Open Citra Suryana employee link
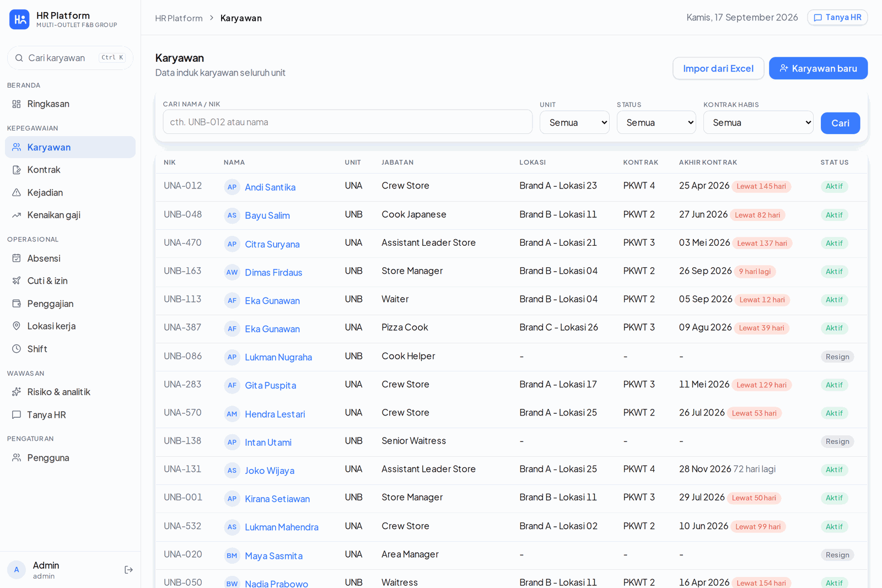Screen dimensions: 882x588 click(x=272, y=244)
